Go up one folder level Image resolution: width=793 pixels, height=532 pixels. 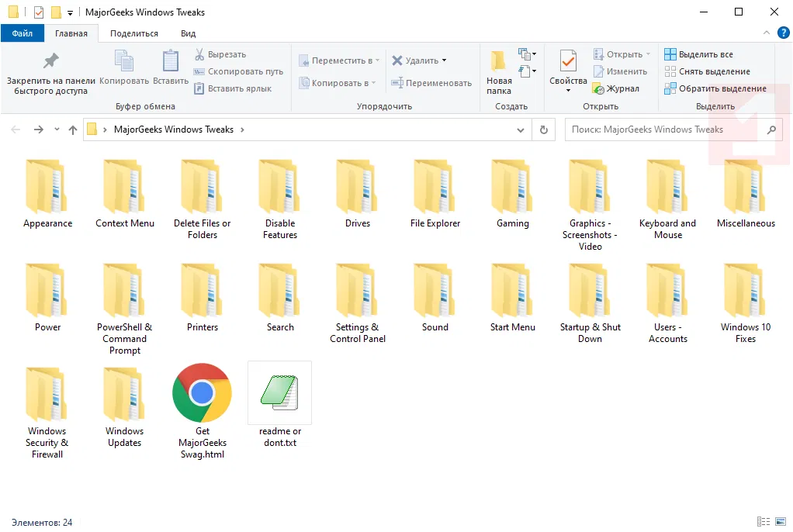pyautogui.click(x=73, y=130)
